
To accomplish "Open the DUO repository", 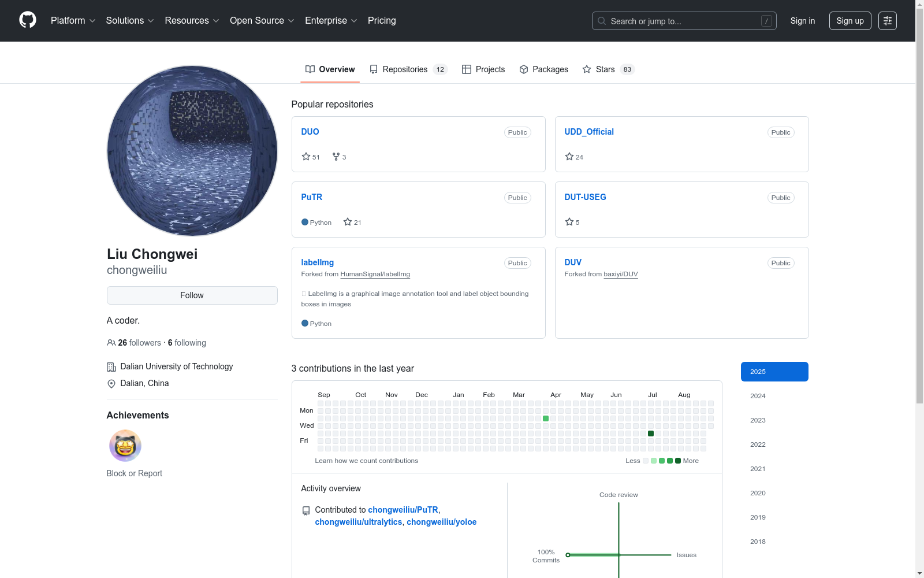I will [310, 132].
